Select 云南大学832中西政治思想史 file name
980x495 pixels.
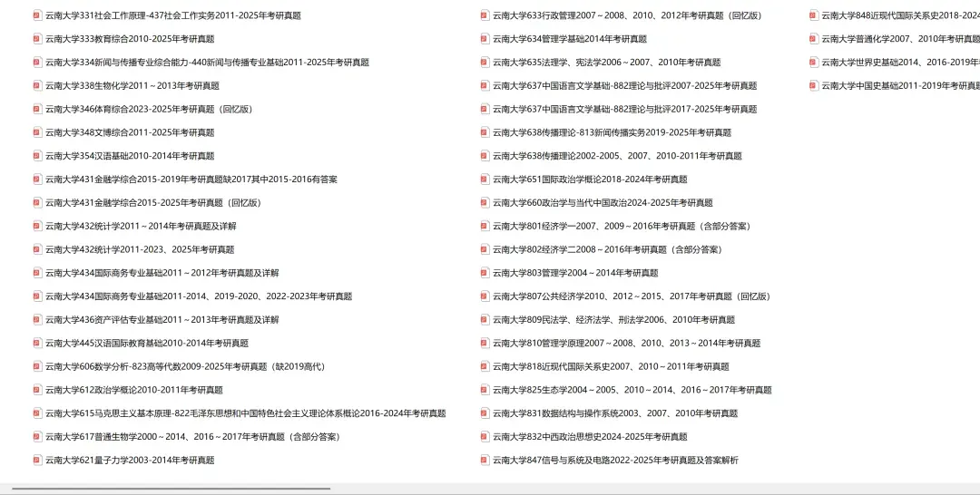coord(590,437)
